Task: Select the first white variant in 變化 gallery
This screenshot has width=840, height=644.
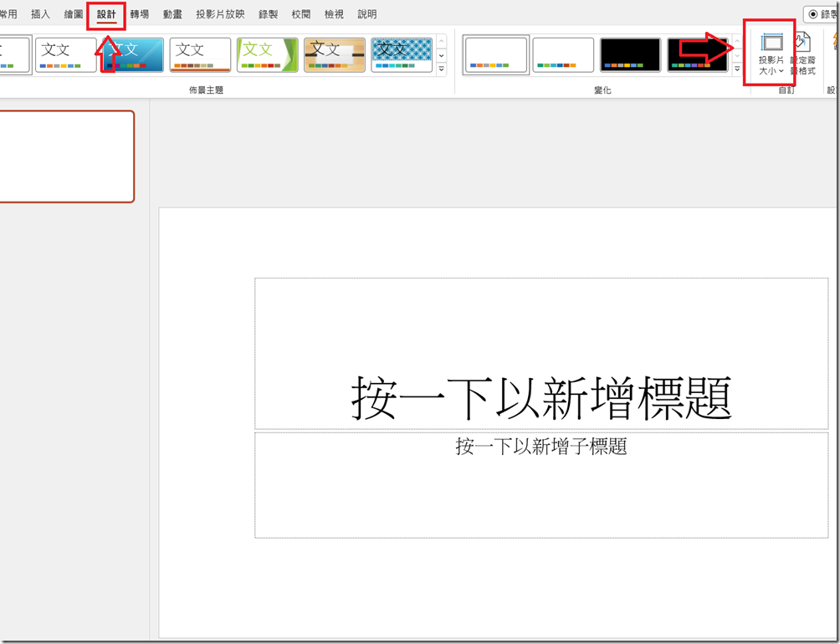Action: point(495,54)
